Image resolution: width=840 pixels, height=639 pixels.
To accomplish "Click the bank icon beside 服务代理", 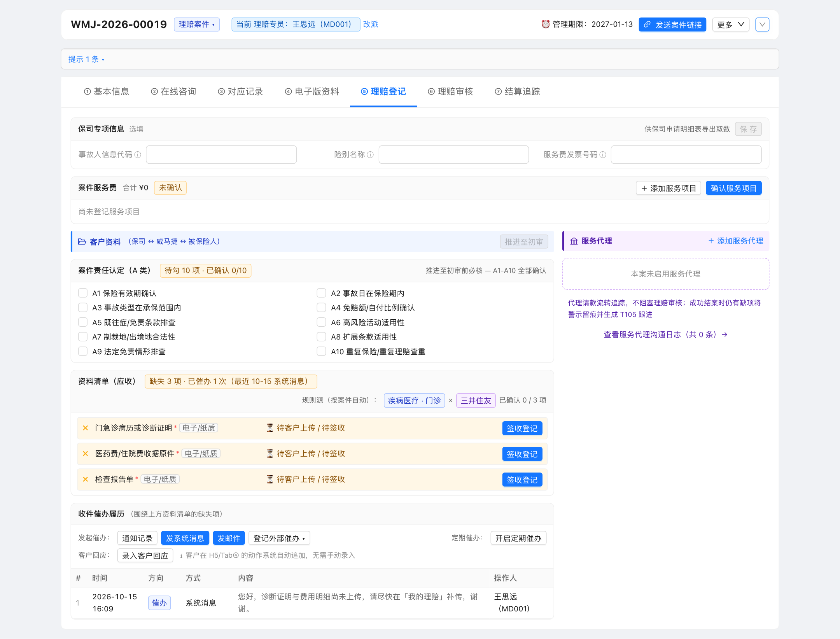I will [x=574, y=241].
